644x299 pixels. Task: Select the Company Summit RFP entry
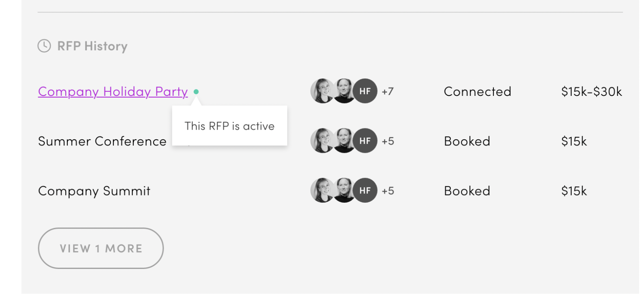tap(94, 191)
